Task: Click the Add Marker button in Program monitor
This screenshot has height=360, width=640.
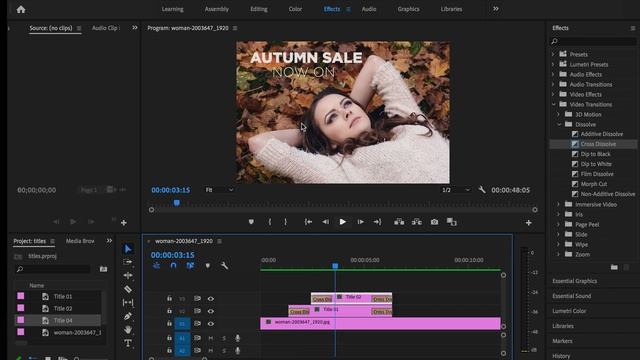Action: point(251,222)
